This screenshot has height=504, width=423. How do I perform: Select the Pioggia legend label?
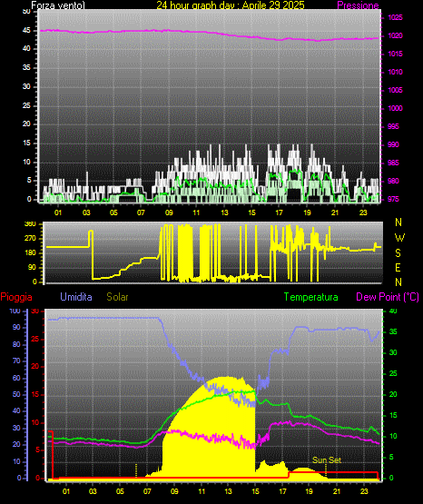16,297
